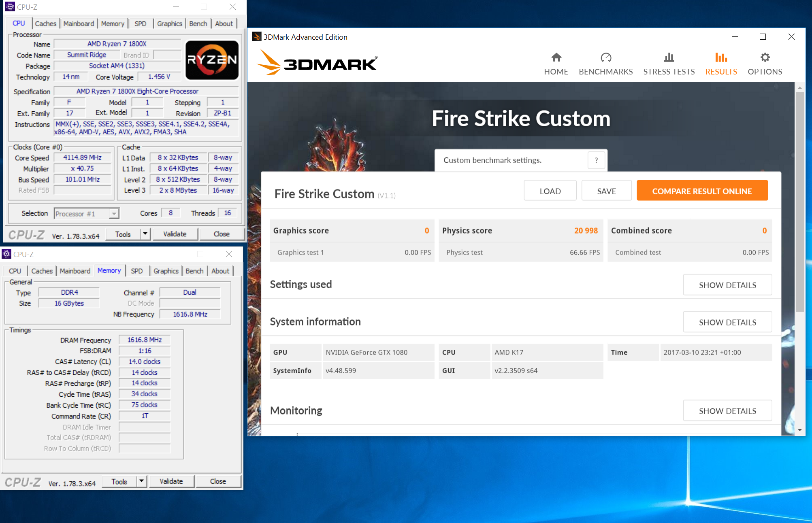Viewport: 812px width, 523px height.
Task: Open About tab in top CPU-Z
Action: click(x=224, y=23)
